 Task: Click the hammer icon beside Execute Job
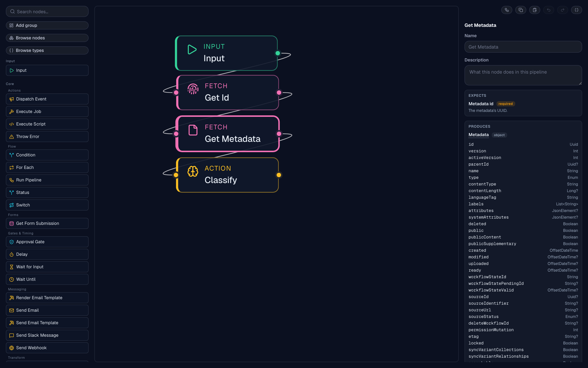tap(11, 112)
